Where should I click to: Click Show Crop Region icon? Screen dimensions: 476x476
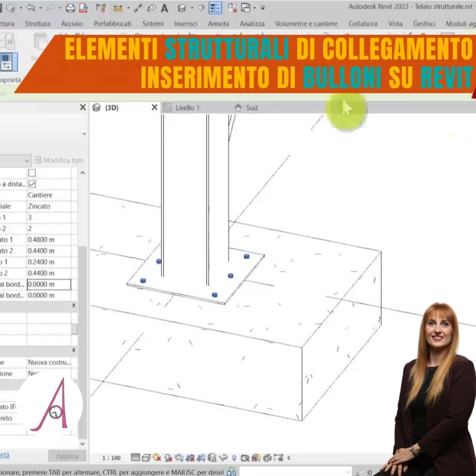tap(201, 458)
